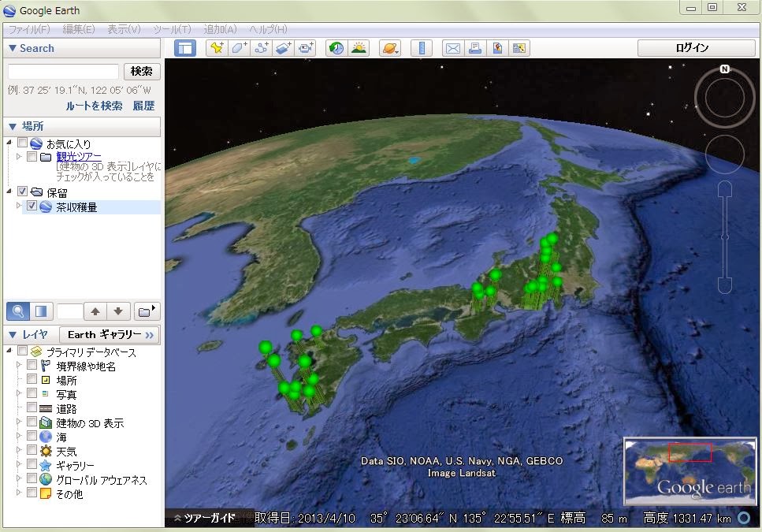Open the ruler measurement tool
Image resolution: width=762 pixels, height=532 pixels.
[422, 48]
